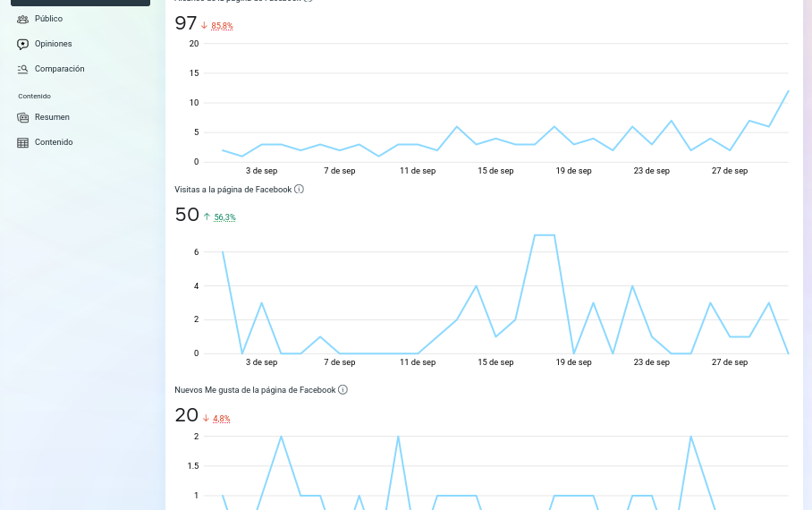The width and height of the screenshot is (812, 510).
Task: Click the visits total 50
Action: tap(187, 215)
